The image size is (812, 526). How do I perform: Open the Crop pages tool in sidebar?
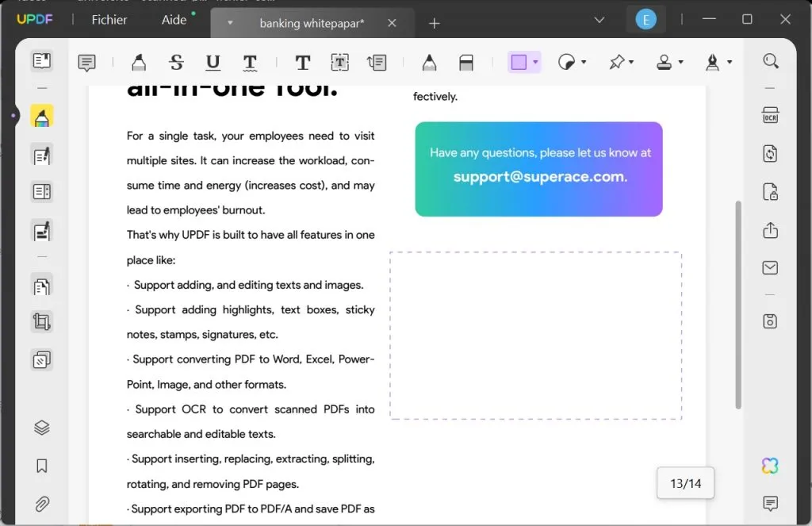tap(41, 322)
